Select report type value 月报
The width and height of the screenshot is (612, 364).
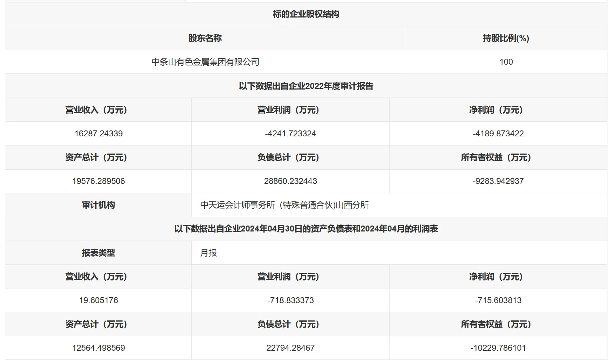(x=209, y=253)
